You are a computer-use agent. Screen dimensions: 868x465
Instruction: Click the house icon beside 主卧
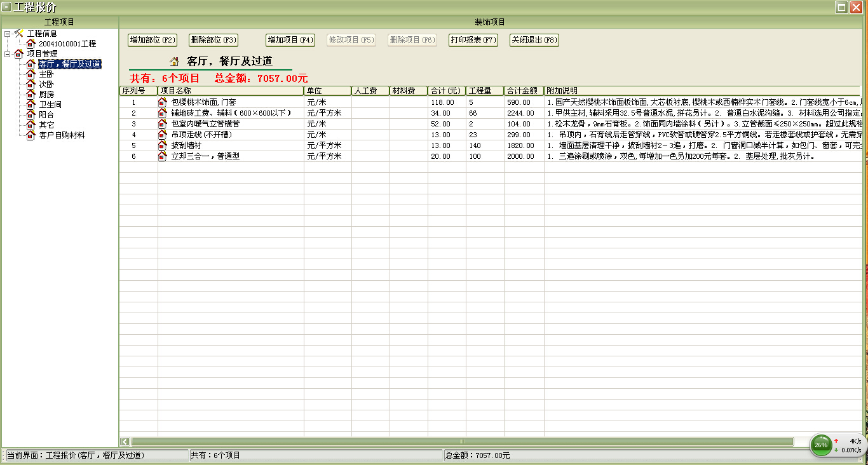31,74
